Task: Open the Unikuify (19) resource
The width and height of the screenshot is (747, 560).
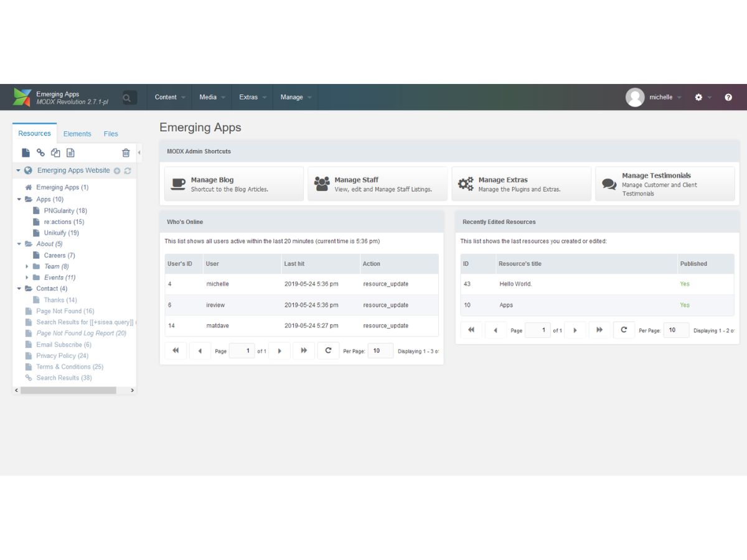Action: [x=62, y=233]
